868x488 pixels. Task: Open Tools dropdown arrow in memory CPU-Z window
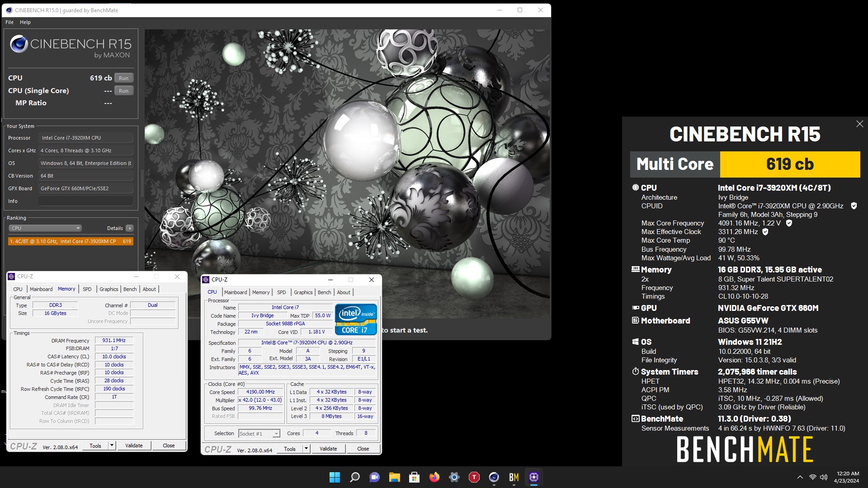pyautogui.click(x=112, y=446)
